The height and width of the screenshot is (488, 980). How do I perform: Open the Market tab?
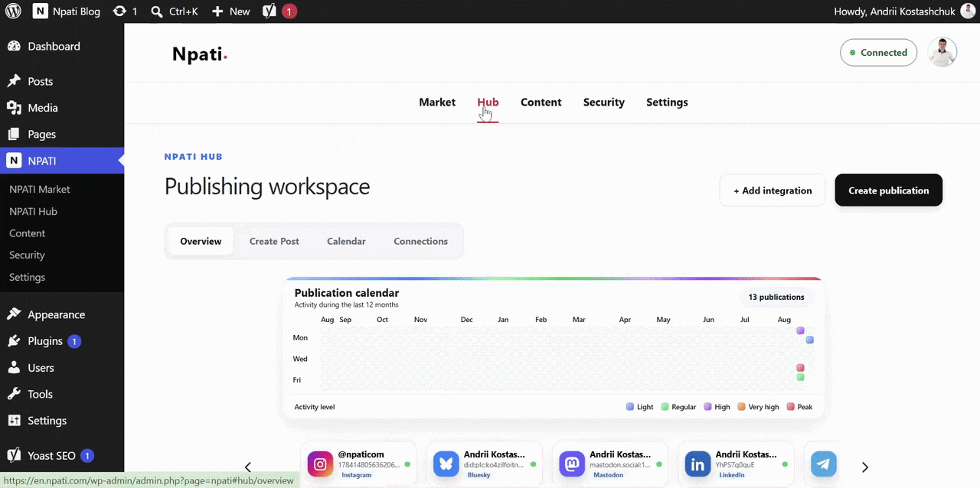coord(437,102)
